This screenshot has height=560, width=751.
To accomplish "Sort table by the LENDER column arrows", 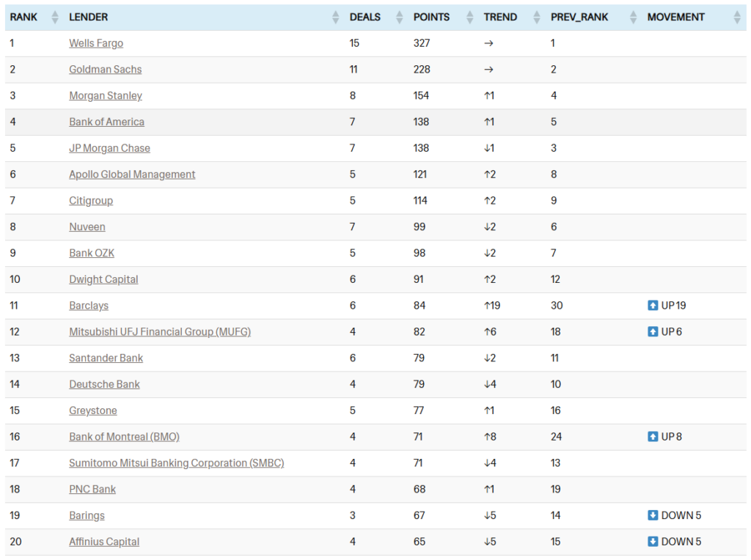I will pos(336,18).
